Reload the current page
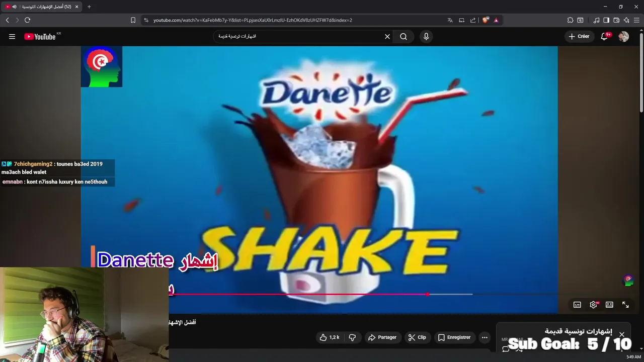 (x=27, y=20)
